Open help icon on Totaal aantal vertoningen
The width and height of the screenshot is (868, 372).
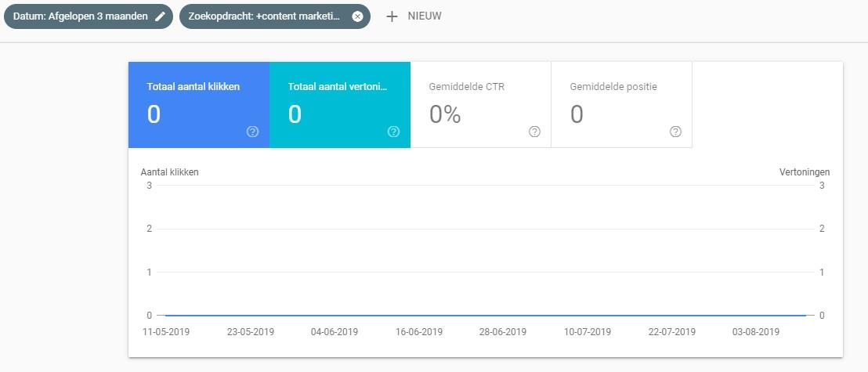[x=393, y=132]
